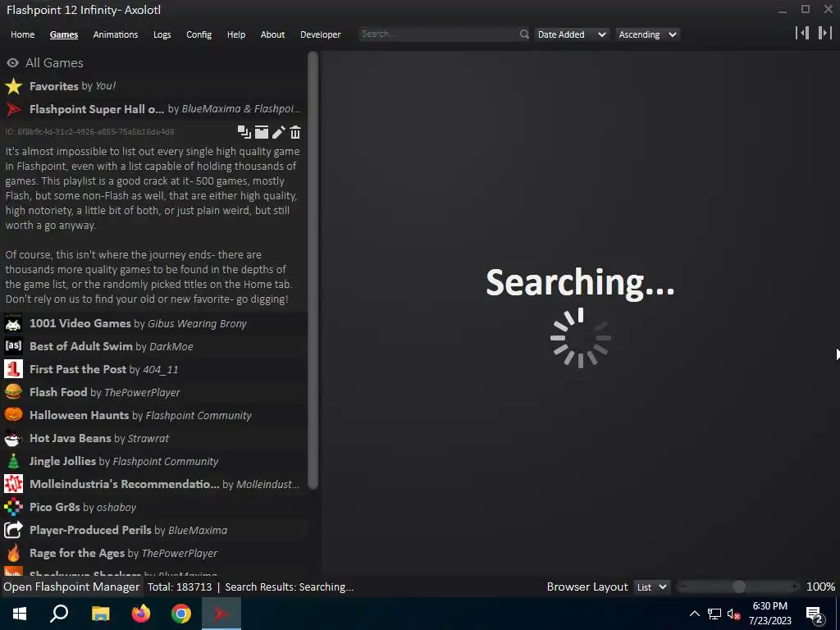840x630 pixels.
Task: Click the zoom scale slider handle
Action: click(739, 587)
